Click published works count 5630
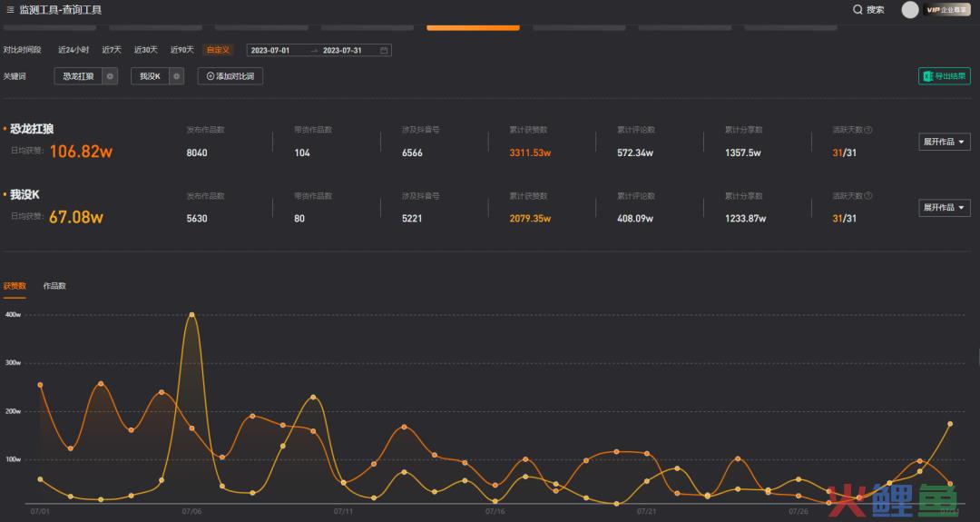 (197, 218)
